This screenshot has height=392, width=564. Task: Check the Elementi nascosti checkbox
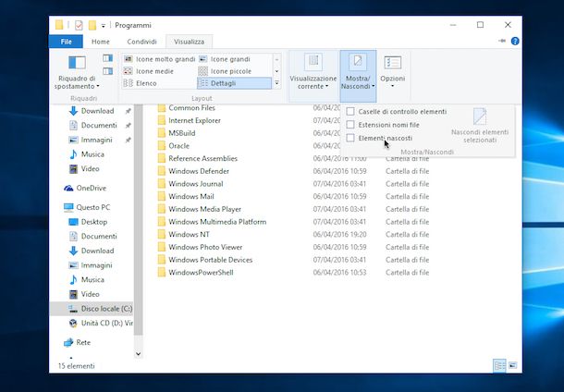pyautogui.click(x=350, y=138)
